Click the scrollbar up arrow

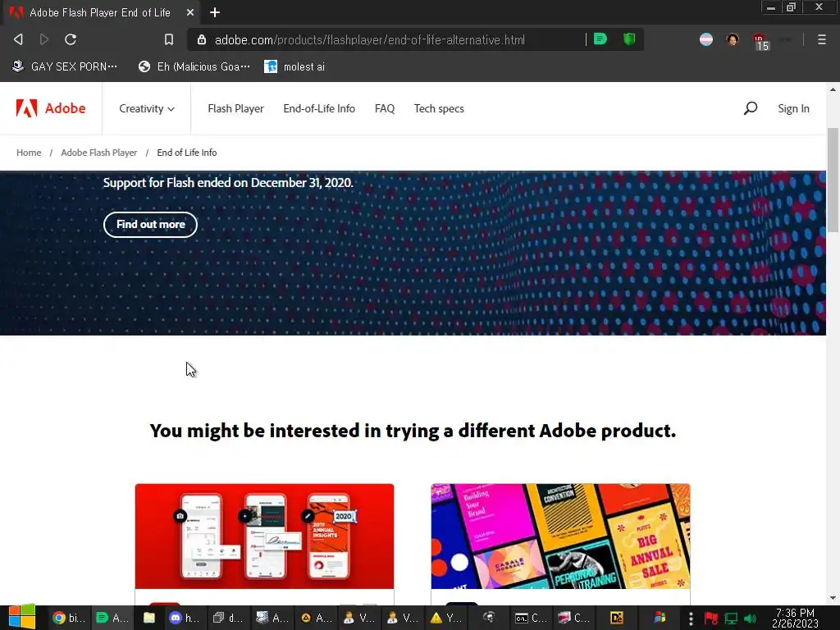(x=833, y=89)
